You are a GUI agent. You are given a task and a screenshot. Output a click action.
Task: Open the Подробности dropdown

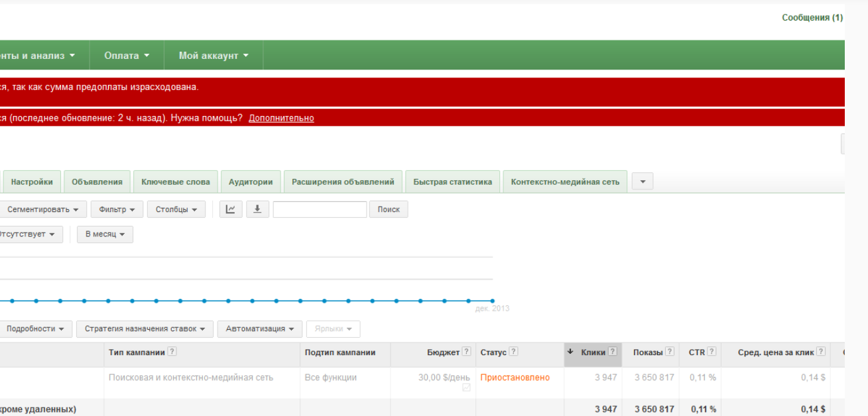(x=36, y=329)
